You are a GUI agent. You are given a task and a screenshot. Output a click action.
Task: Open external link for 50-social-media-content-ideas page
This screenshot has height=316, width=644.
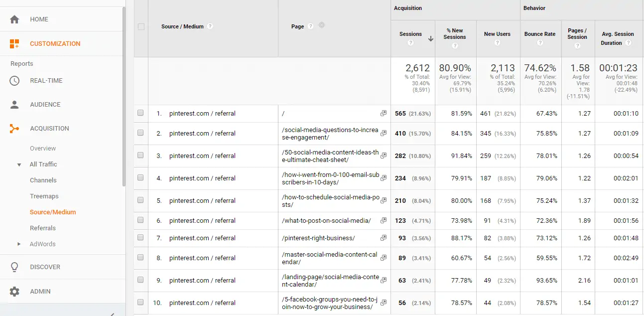(384, 156)
